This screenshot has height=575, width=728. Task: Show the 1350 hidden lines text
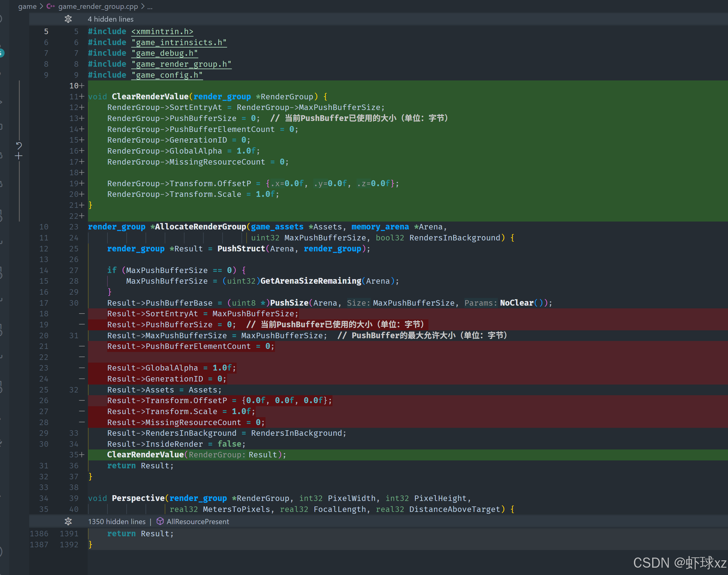click(117, 521)
